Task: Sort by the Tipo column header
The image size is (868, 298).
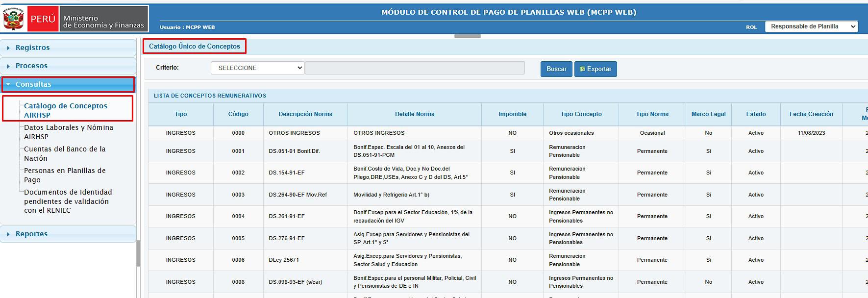Action: pos(181,114)
